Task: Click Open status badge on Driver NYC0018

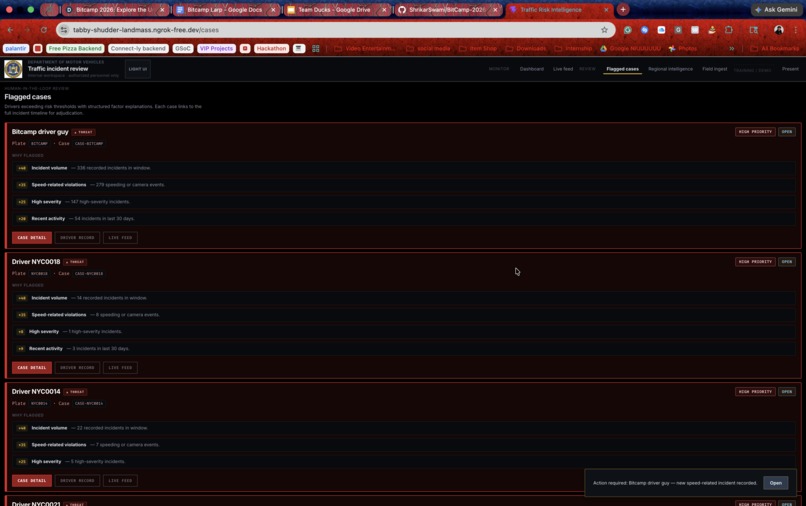Action: 786,262
